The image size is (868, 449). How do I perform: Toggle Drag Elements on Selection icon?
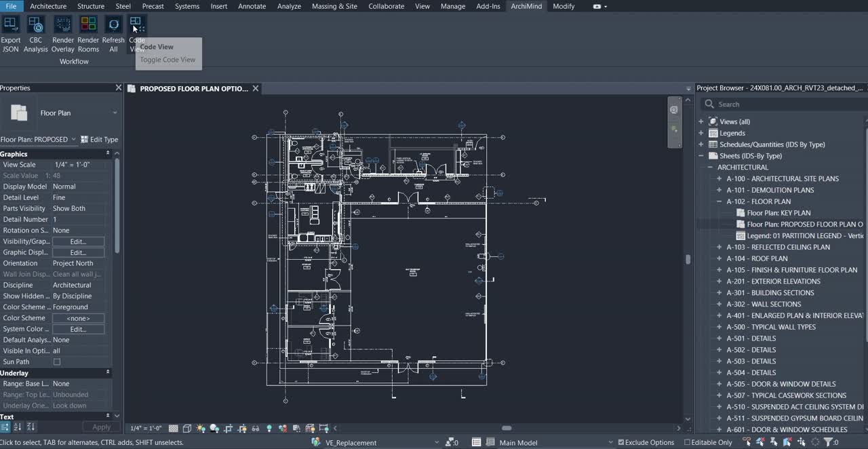[x=801, y=442]
